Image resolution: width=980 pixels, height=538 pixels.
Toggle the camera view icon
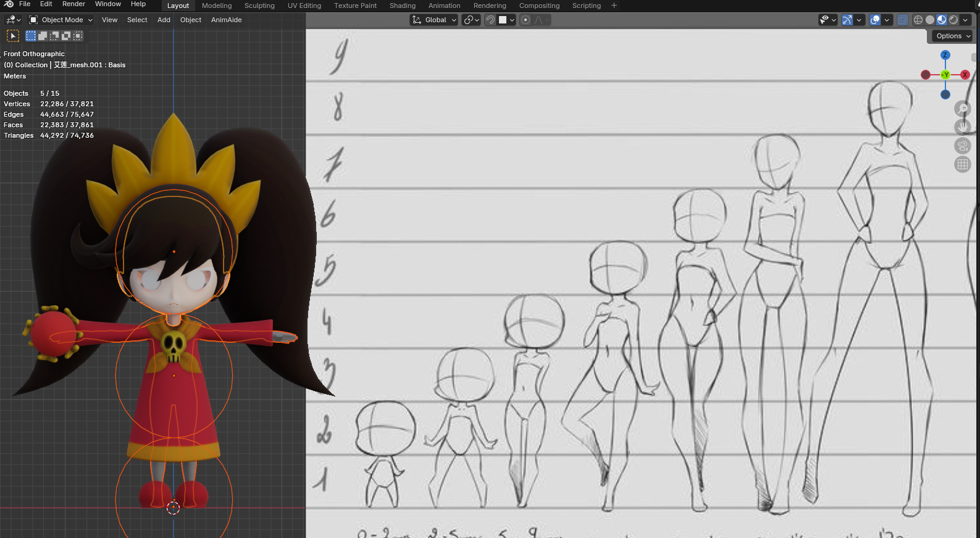pos(963,146)
